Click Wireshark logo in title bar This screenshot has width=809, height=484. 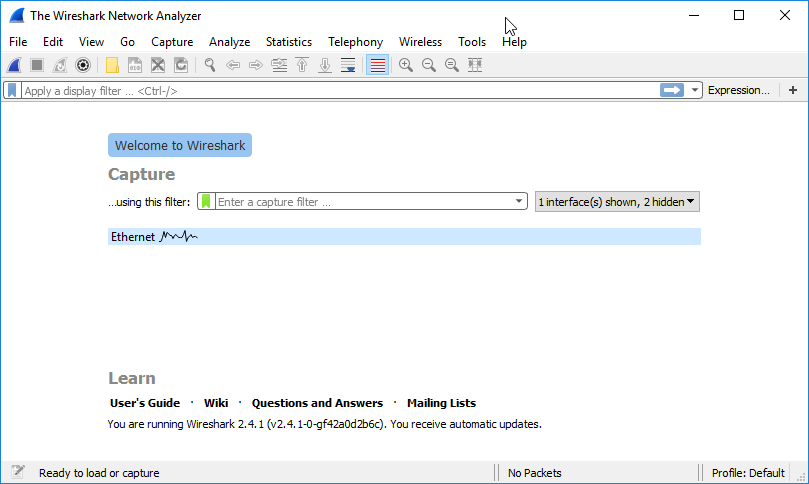17,15
